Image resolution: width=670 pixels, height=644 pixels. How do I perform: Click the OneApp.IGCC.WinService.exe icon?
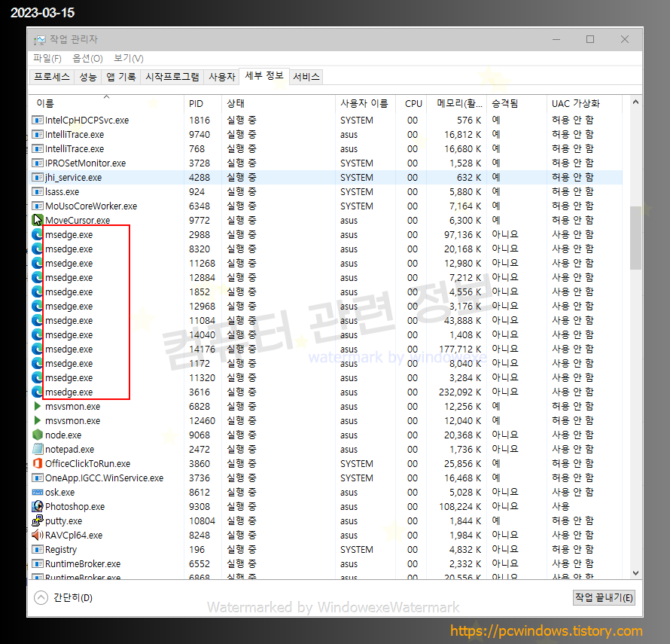point(38,478)
